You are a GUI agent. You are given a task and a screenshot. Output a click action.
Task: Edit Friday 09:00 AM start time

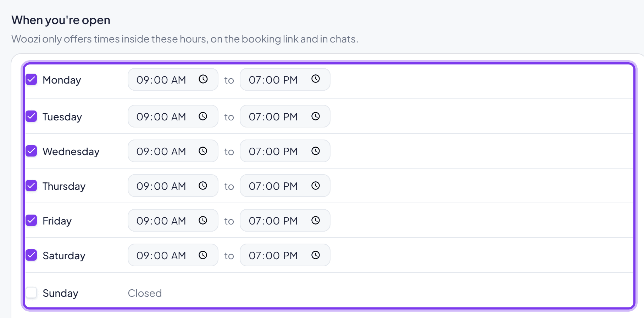tap(173, 220)
